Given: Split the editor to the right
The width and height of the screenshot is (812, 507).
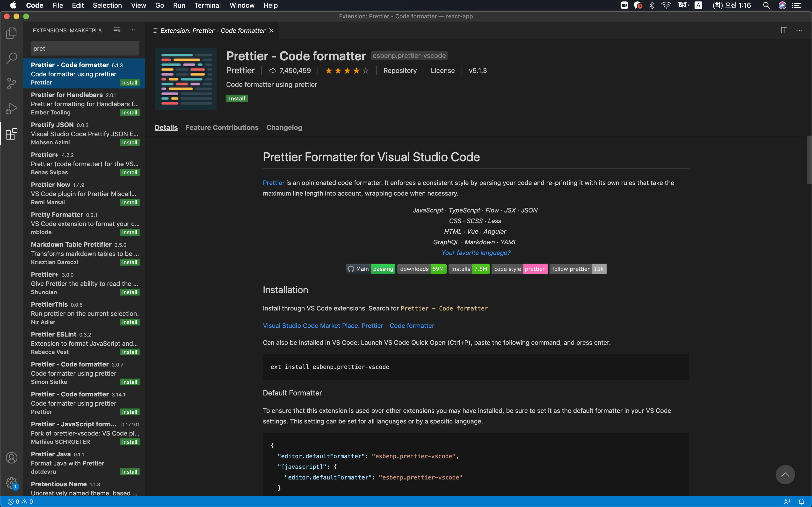Looking at the screenshot, I should (784, 30).
